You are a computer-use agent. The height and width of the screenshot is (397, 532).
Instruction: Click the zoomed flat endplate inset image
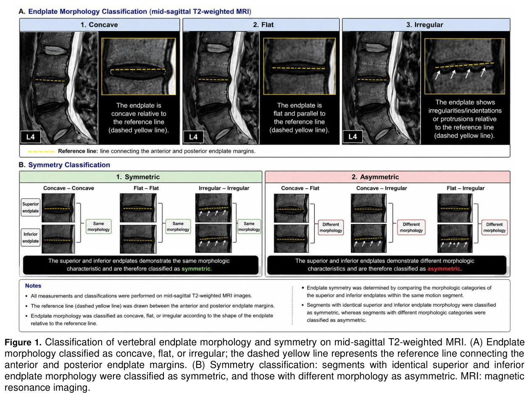(x=299, y=66)
